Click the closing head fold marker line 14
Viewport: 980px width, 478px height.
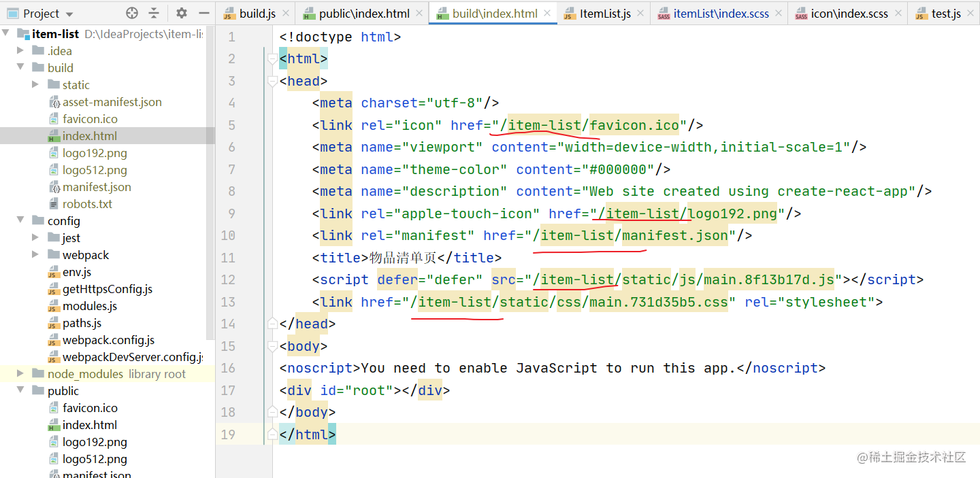pyautogui.click(x=273, y=324)
